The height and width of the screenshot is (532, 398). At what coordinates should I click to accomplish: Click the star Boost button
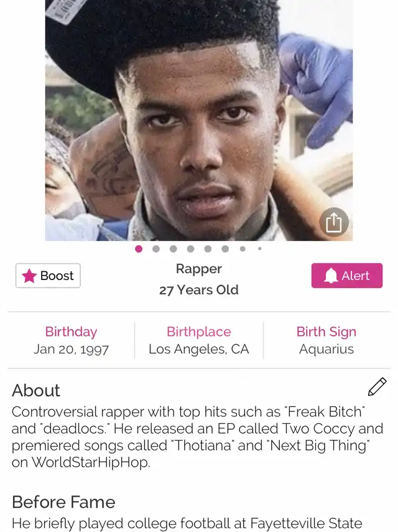[x=48, y=276]
